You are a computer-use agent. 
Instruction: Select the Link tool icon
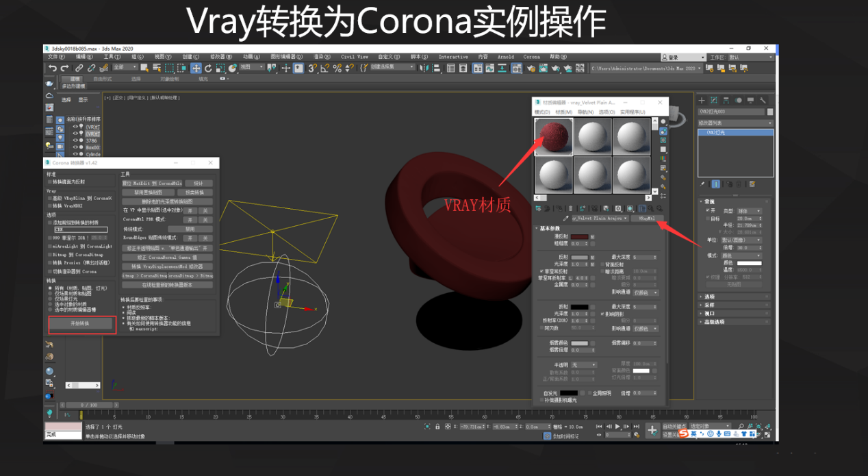tap(79, 68)
